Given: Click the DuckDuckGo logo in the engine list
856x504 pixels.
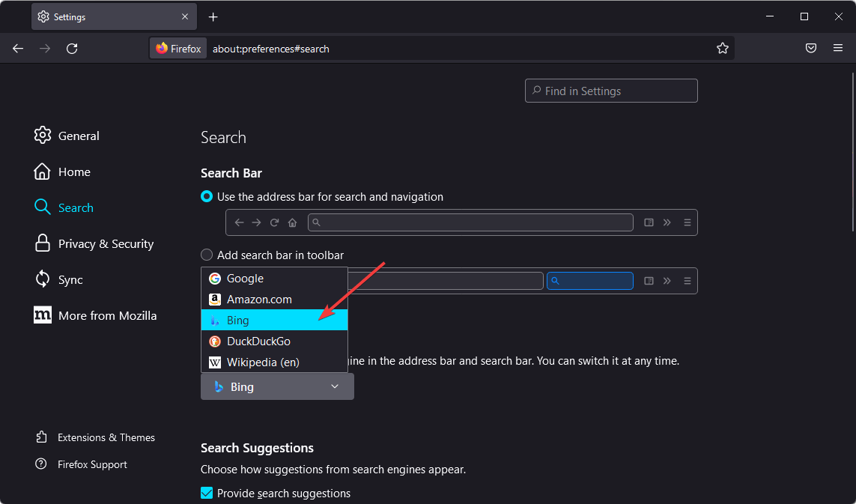Looking at the screenshot, I should (x=215, y=341).
